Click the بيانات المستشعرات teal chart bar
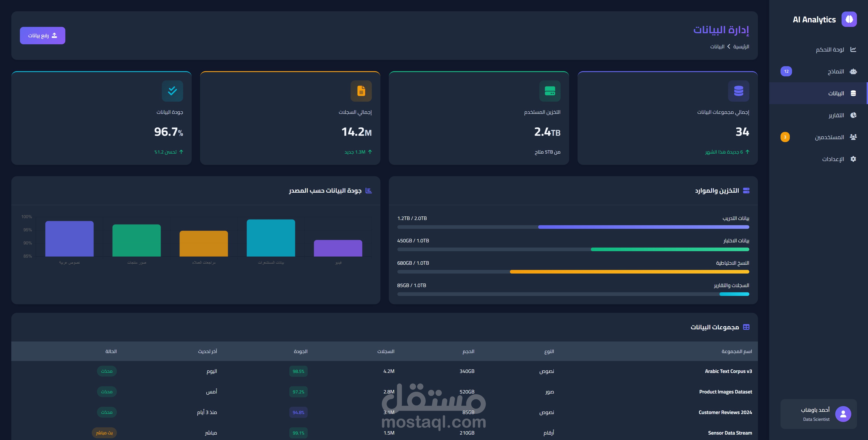 tap(271, 238)
